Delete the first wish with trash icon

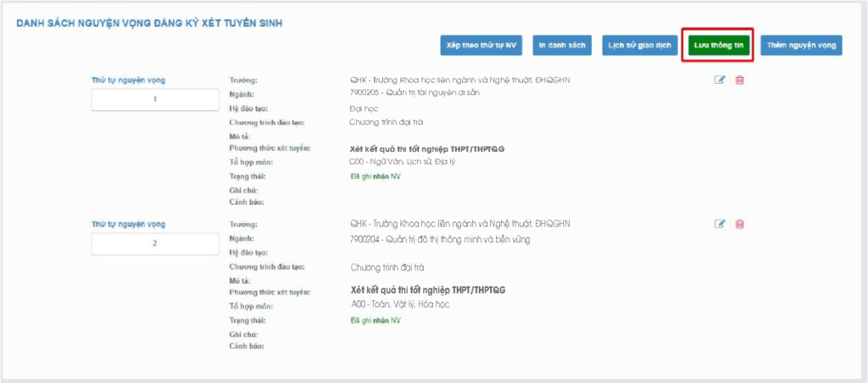tap(740, 80)
